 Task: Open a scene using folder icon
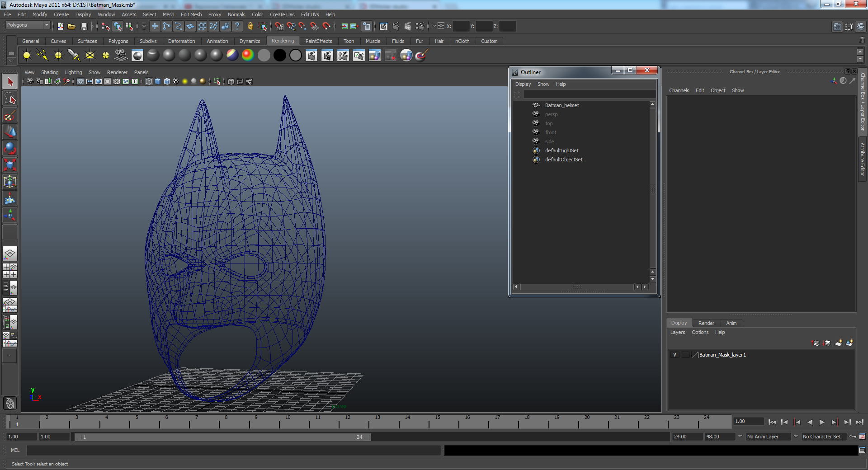click(71, 26)
